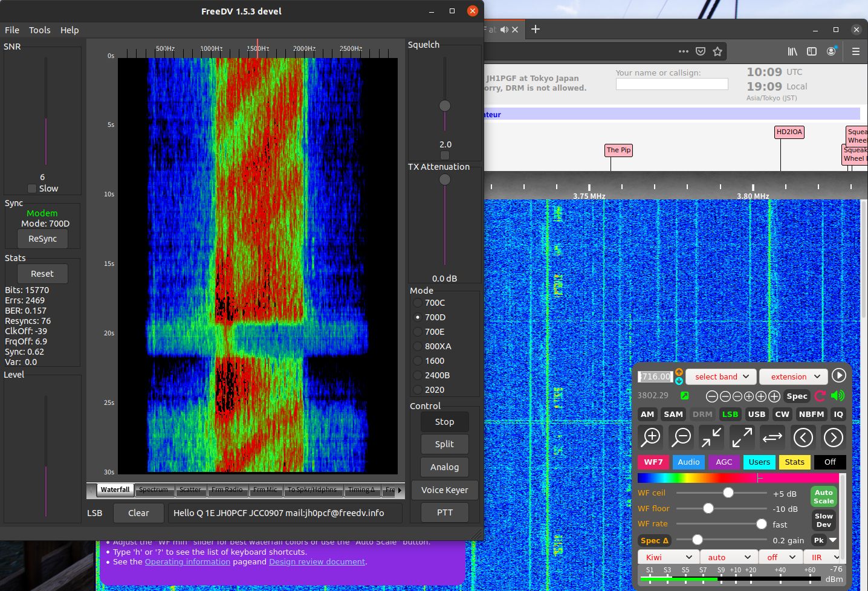Click the passband swap arrows icon
This screenshot has height=591, width=868.
pyautogui.click(x=772, y=437)
